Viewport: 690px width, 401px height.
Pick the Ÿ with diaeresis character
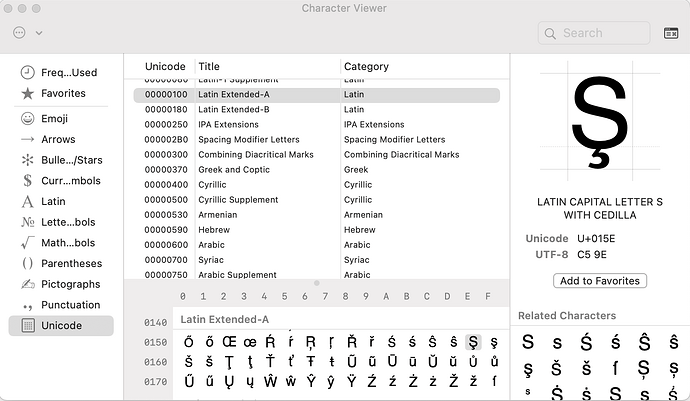pos(351,382)
